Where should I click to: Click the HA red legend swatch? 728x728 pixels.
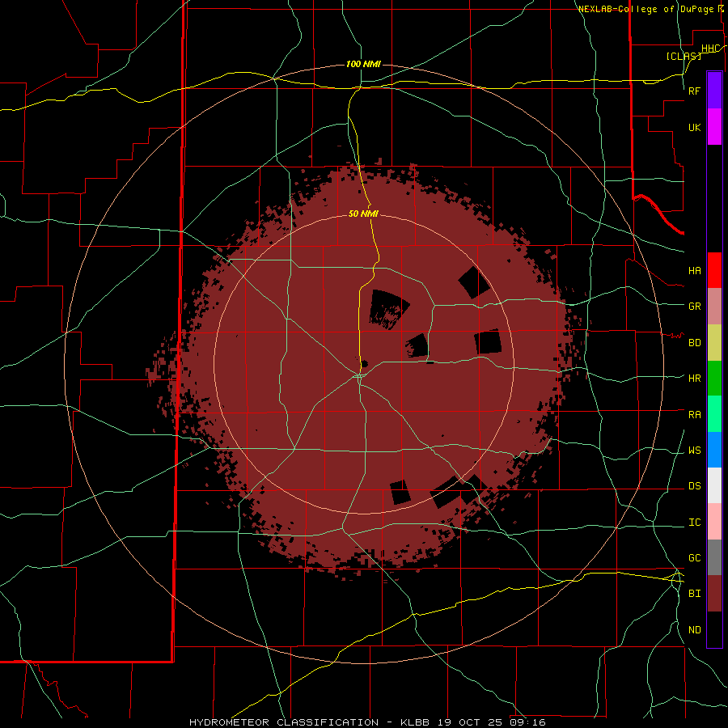714,270
